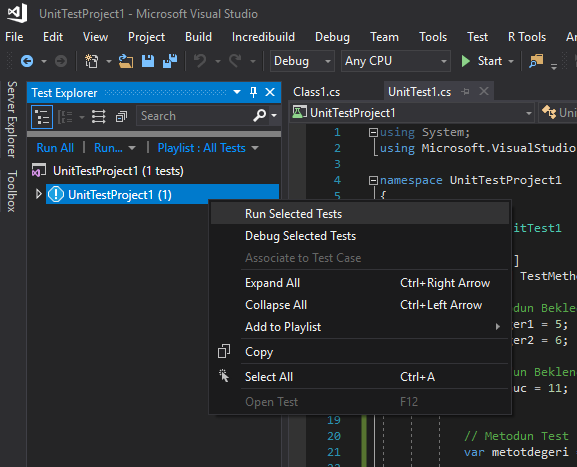Click the Save All icon

[170, 61]
